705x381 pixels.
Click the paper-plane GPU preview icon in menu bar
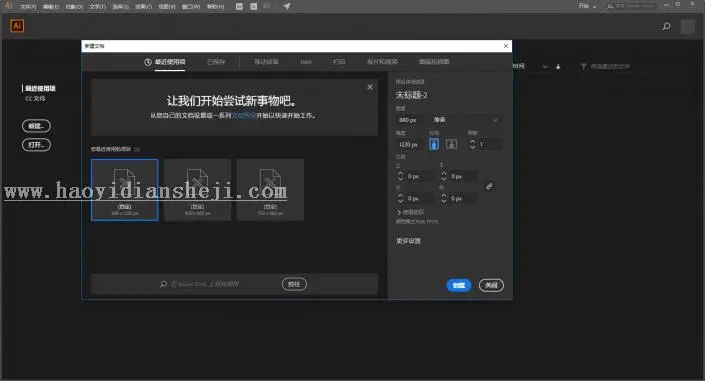pyautogui.click(x=286, y=6)
